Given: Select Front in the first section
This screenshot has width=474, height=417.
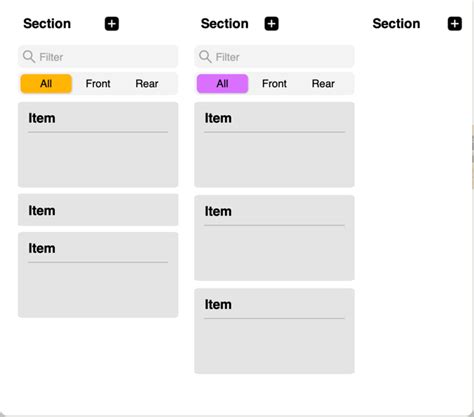Looking at the screenshot, I should (98, 83).
